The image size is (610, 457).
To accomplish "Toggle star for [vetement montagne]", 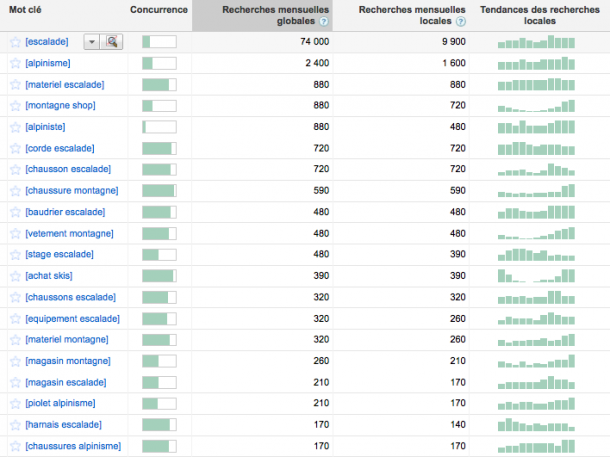I will (15, 234).
